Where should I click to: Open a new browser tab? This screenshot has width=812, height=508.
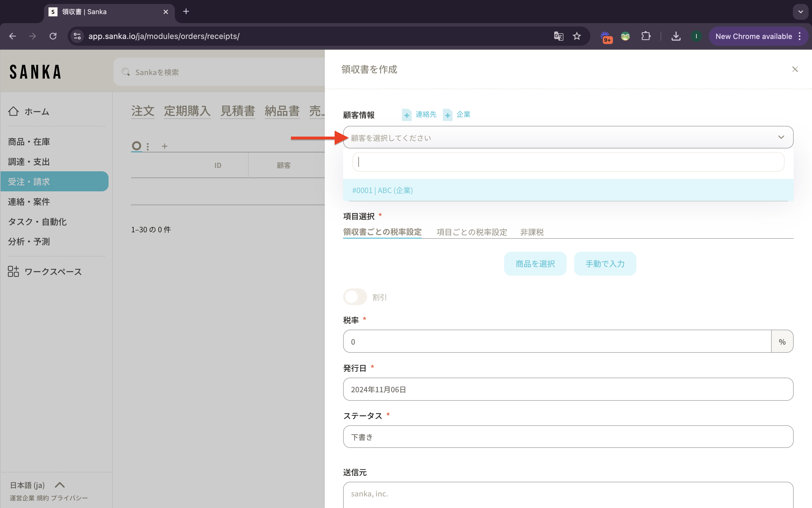(x=186, y=12)
